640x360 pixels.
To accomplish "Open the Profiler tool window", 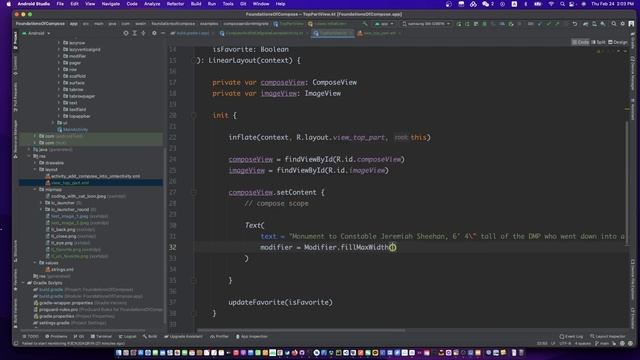I will [220, 336].
